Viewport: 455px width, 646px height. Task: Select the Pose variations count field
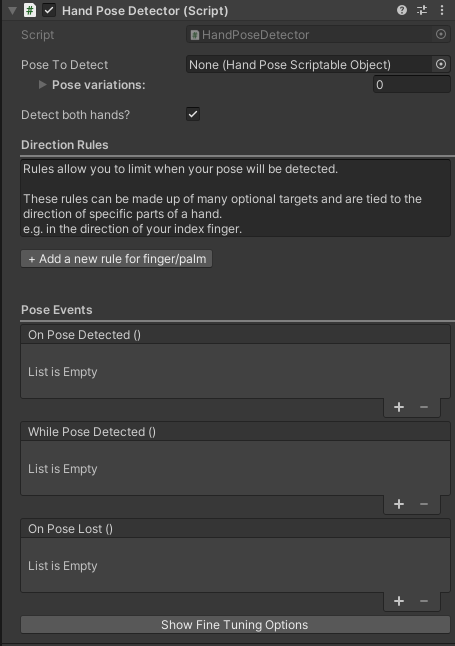point(411,84)
